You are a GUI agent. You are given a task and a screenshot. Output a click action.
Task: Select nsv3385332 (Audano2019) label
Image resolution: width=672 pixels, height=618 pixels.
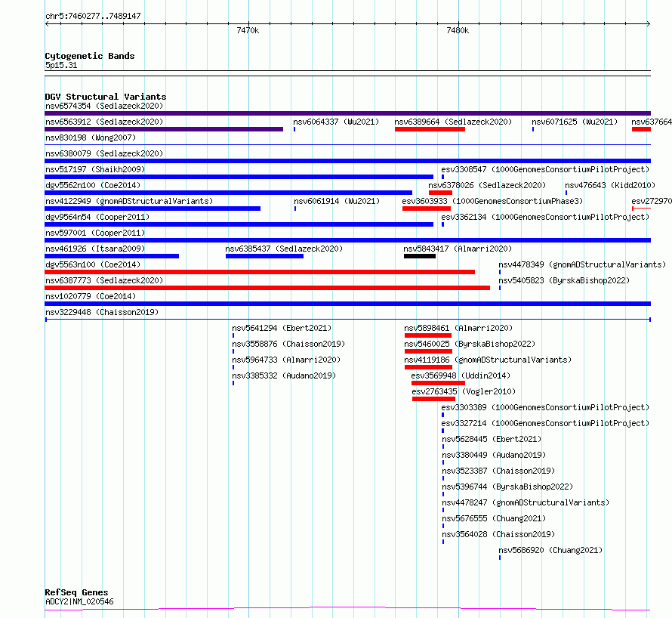(x=284, y=375)
